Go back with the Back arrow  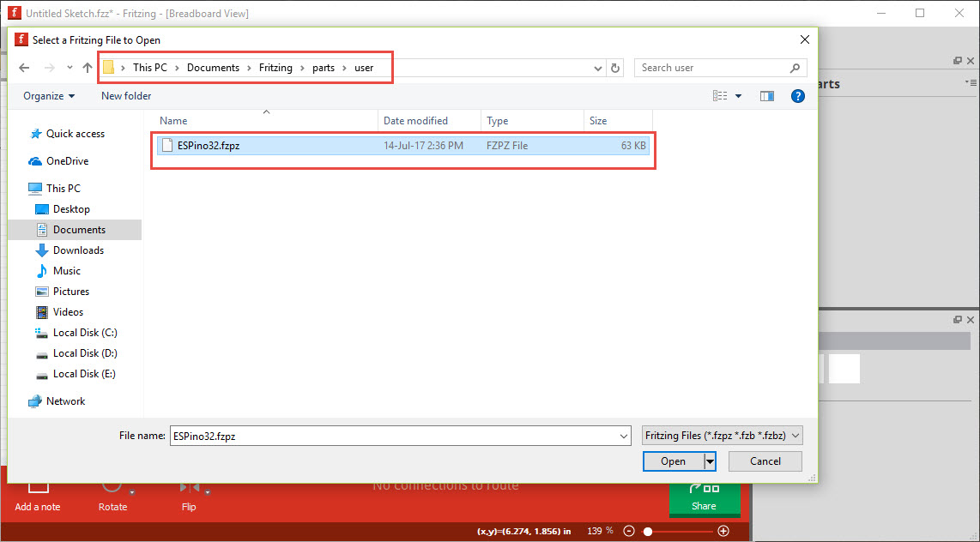tap(24, 68)
